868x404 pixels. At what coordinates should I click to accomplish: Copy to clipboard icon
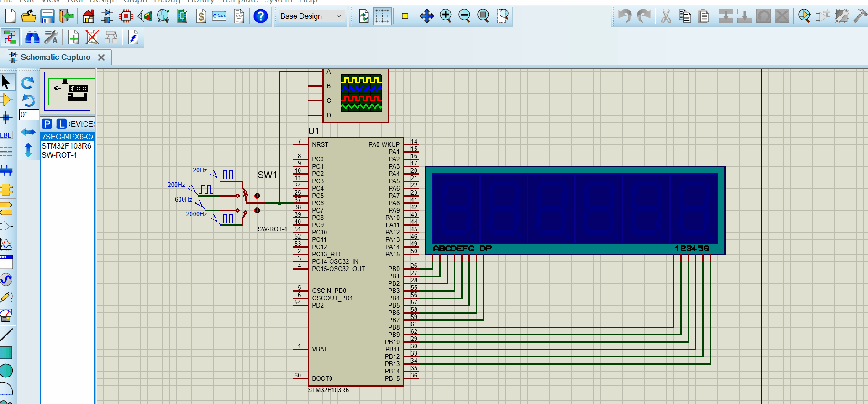685,16
